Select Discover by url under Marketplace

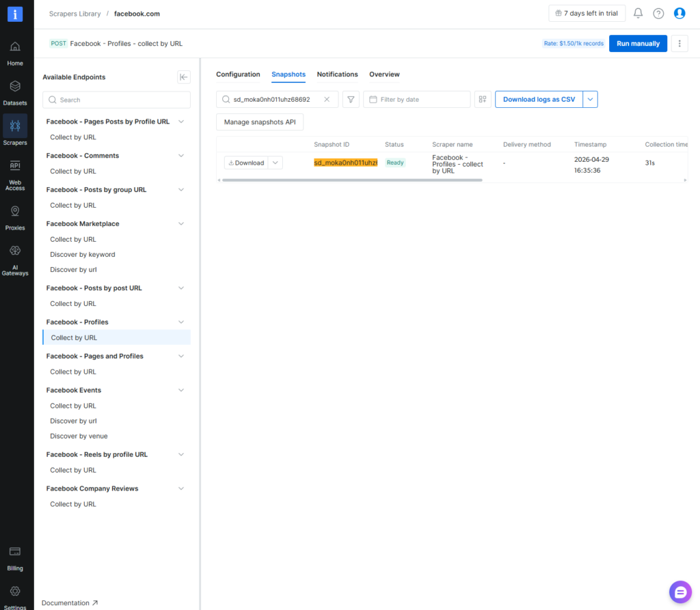pyautogui.click(x=73, y=270)
